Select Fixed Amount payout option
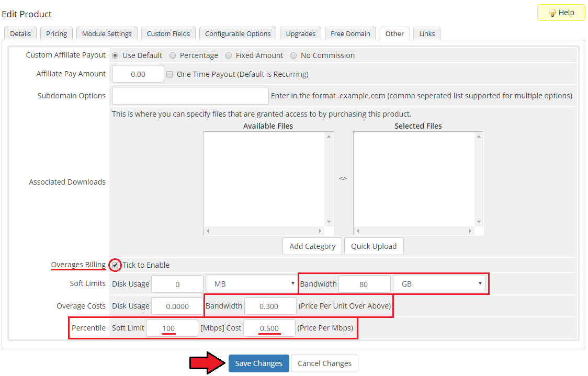The height and width of the screenshot is (376, 588). pyautogui.click(x=229, y=55)
